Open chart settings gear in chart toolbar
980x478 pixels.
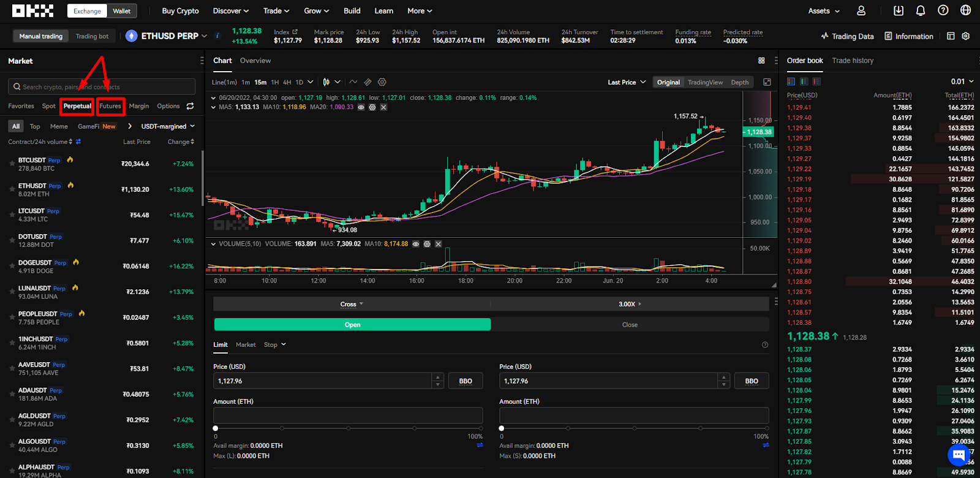click(x=382, y=82)
